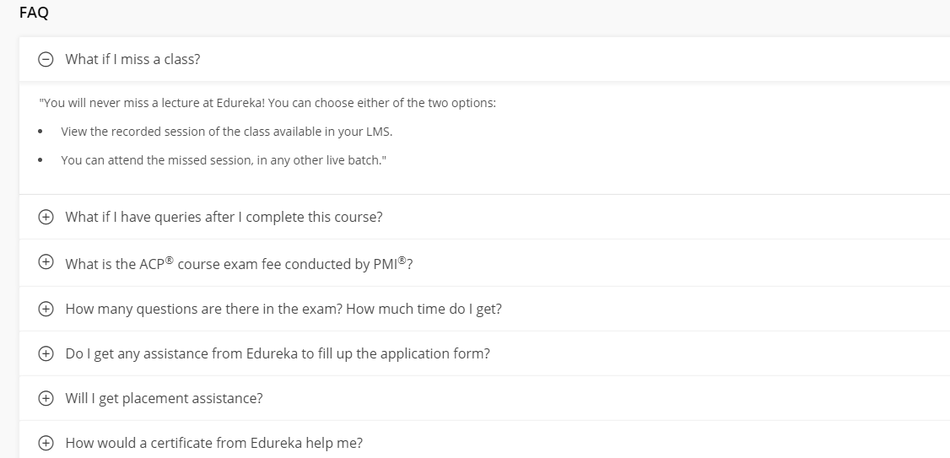The height and width of the screenshot is (458, 950).
Task: Open 'How many questions are there in the exam?'
Action: 284,309
